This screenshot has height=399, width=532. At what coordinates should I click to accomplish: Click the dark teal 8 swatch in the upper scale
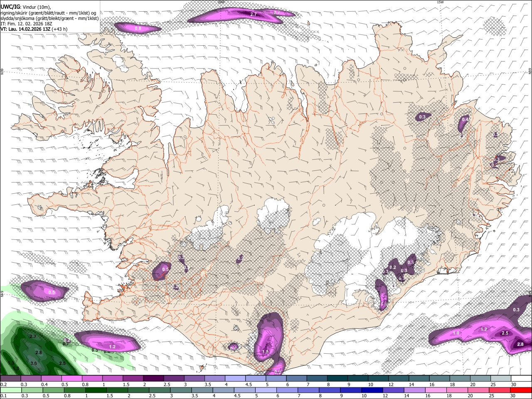click(337, 379)
